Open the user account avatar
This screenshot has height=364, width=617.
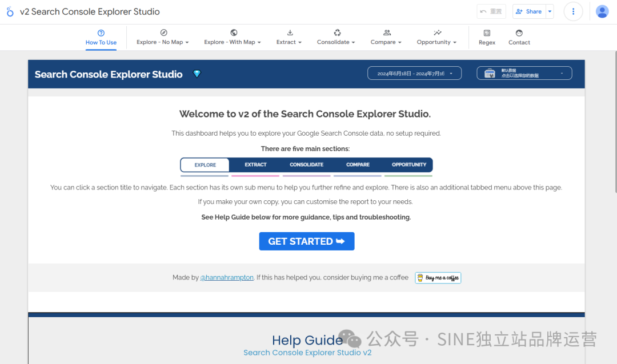coord(602,11)
